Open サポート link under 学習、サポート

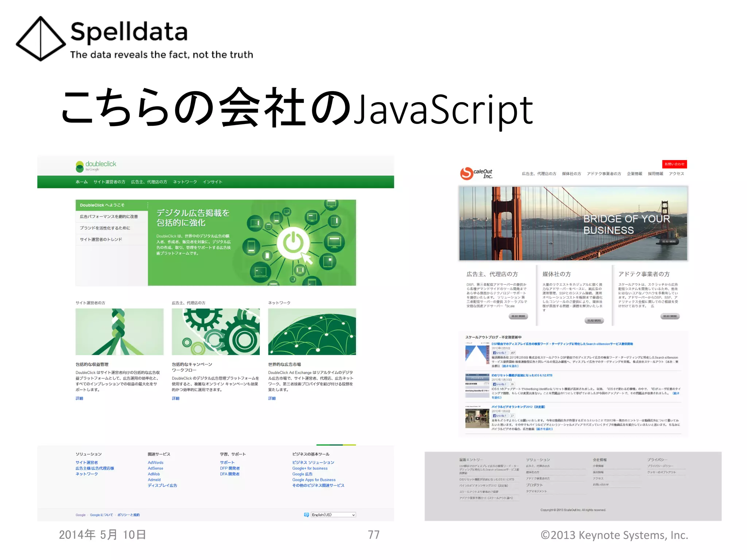[x=228, y=463]
